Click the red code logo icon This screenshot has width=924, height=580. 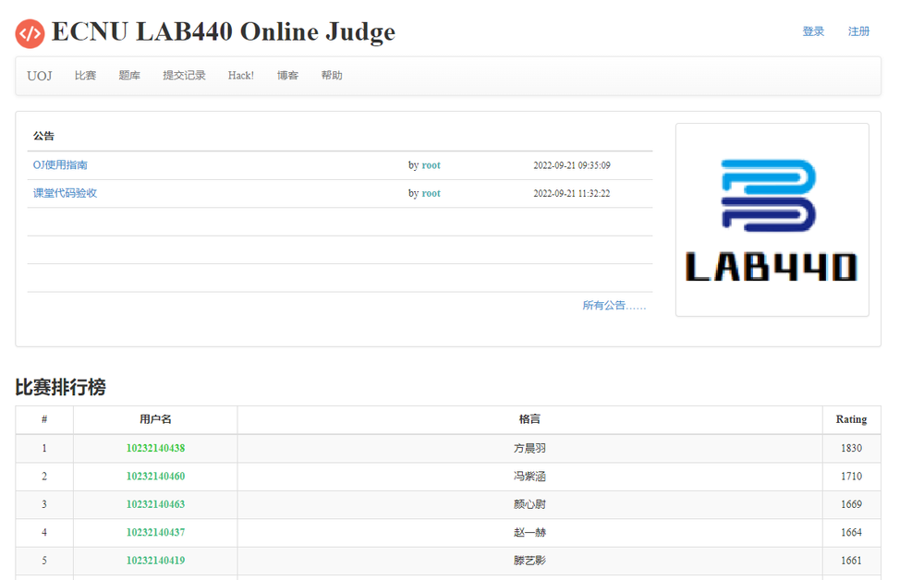30,33
